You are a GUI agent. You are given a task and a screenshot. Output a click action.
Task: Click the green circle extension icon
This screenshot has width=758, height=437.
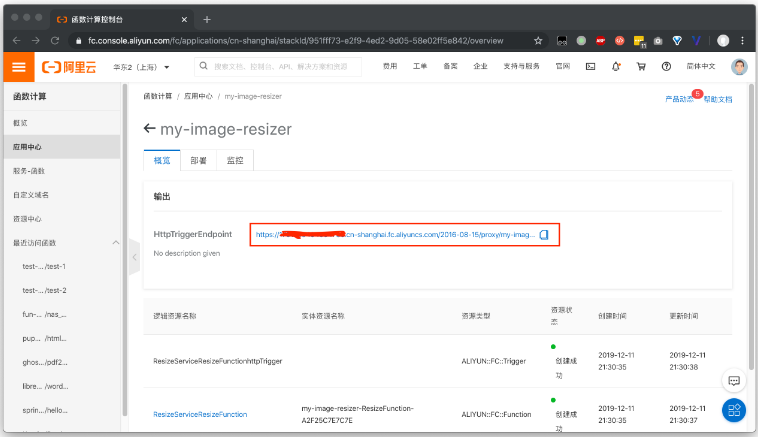coord(581,41)
